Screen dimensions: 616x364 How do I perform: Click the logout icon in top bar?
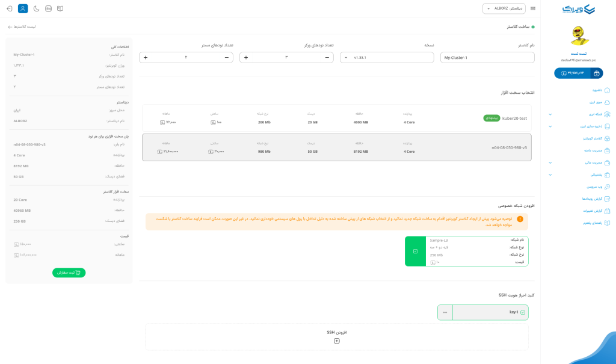[x=9, y=8]
